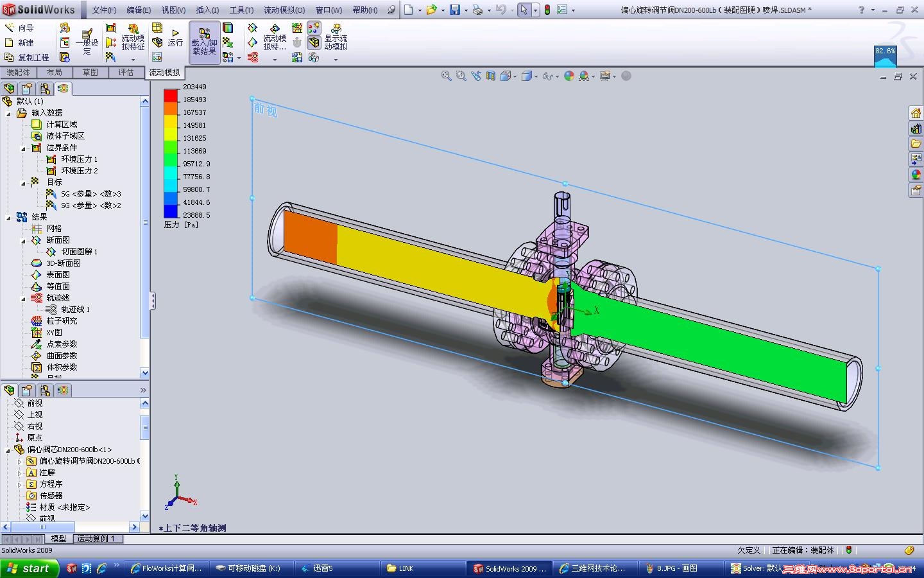Click the previous view icon
924x578 pixels.
pyautogui.click(x=475, y=76)
